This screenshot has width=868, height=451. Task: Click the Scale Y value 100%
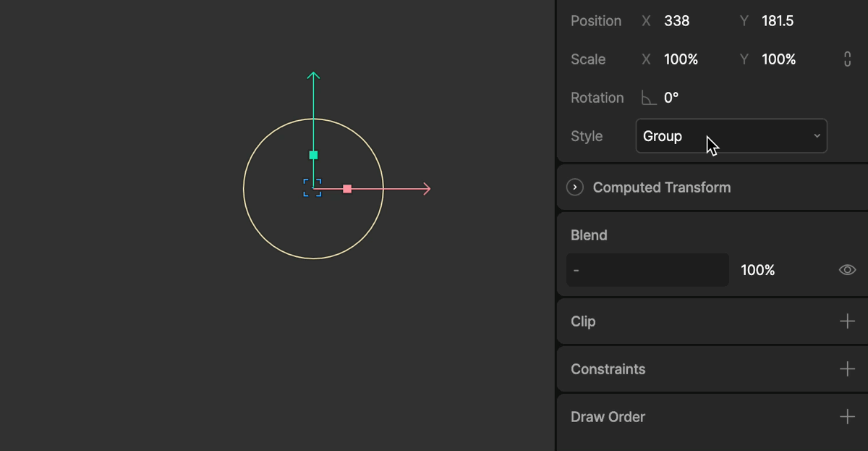pos(779,59)
